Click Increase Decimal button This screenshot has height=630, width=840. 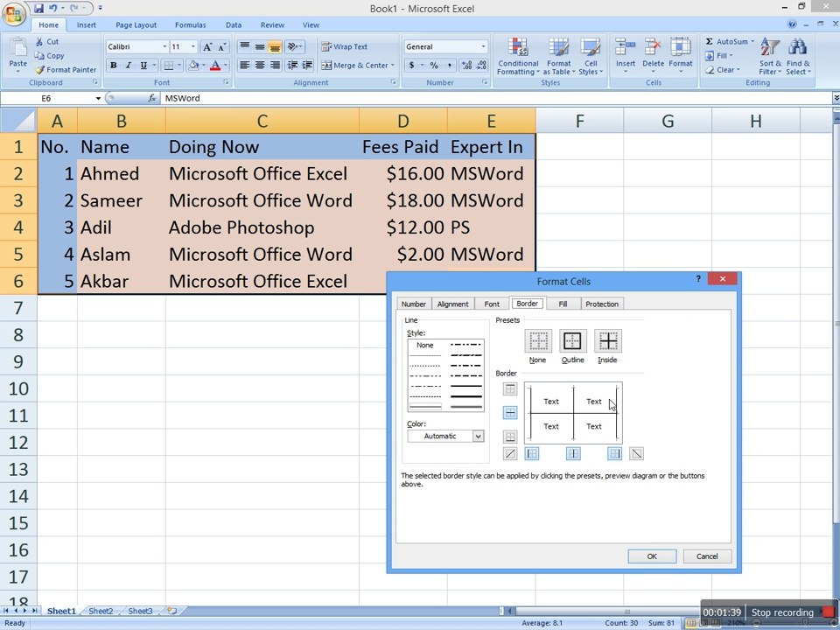[466, 66]
